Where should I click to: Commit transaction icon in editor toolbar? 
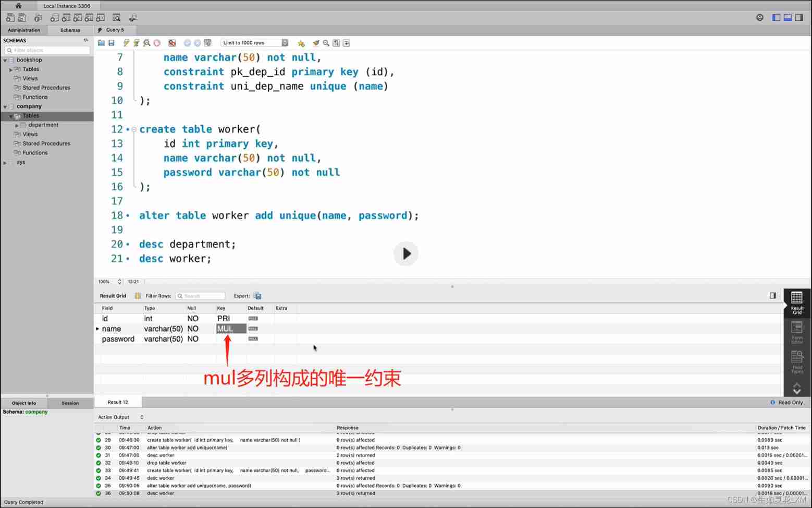(187, 43)
